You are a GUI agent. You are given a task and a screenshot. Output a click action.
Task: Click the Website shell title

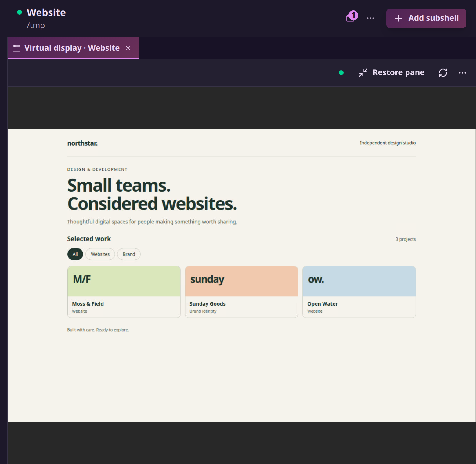[46, 13]
